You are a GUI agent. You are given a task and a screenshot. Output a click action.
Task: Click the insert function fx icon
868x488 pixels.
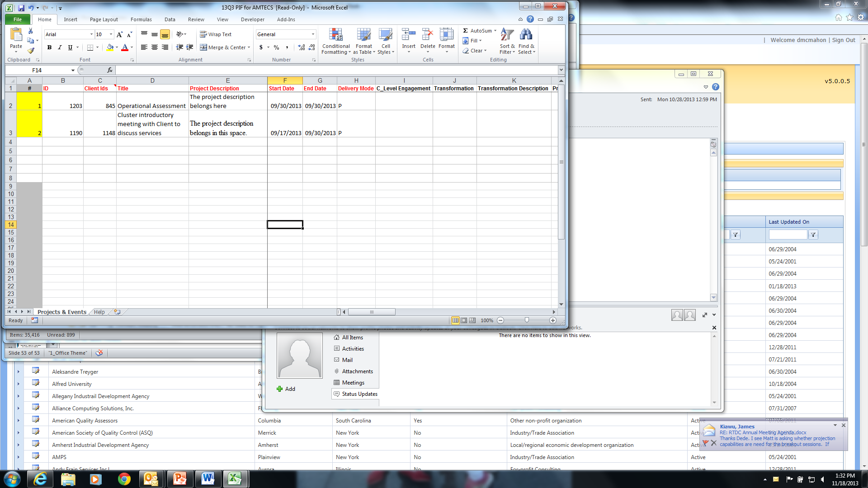(x=110, y=70)
